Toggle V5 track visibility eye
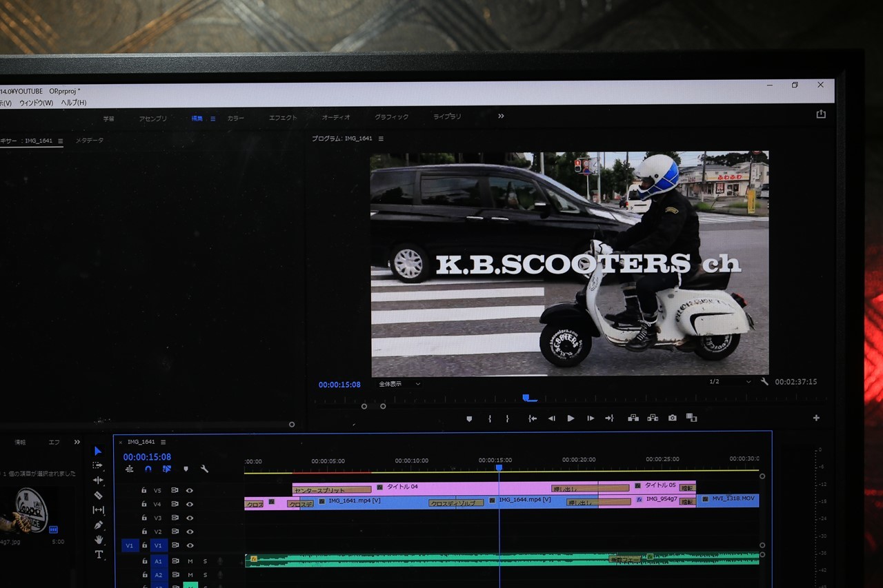The image size is (883, 588). pyautogui.click(x=189, y=491)
